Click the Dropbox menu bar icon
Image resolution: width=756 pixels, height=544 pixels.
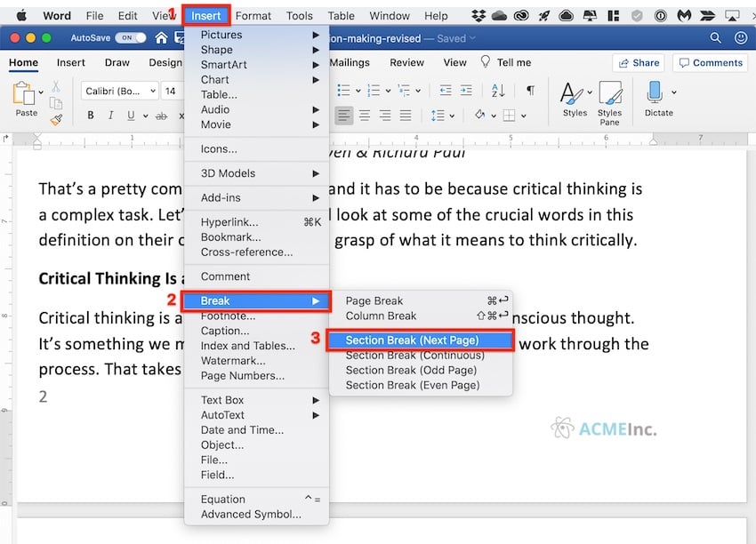point(479,16)
